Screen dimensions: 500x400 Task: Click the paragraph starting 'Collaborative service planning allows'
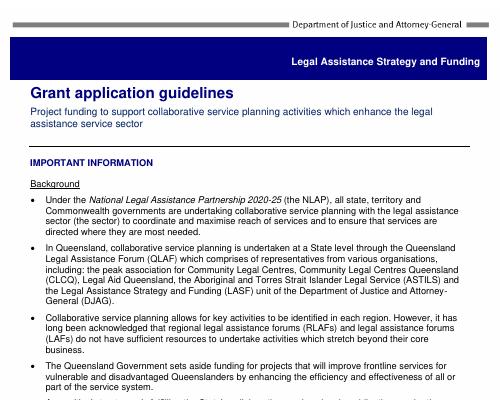(251, 334)
